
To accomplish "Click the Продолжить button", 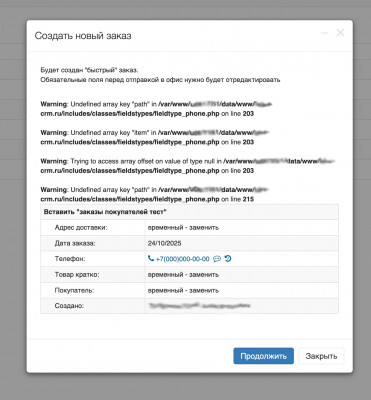I will (263, 356).
